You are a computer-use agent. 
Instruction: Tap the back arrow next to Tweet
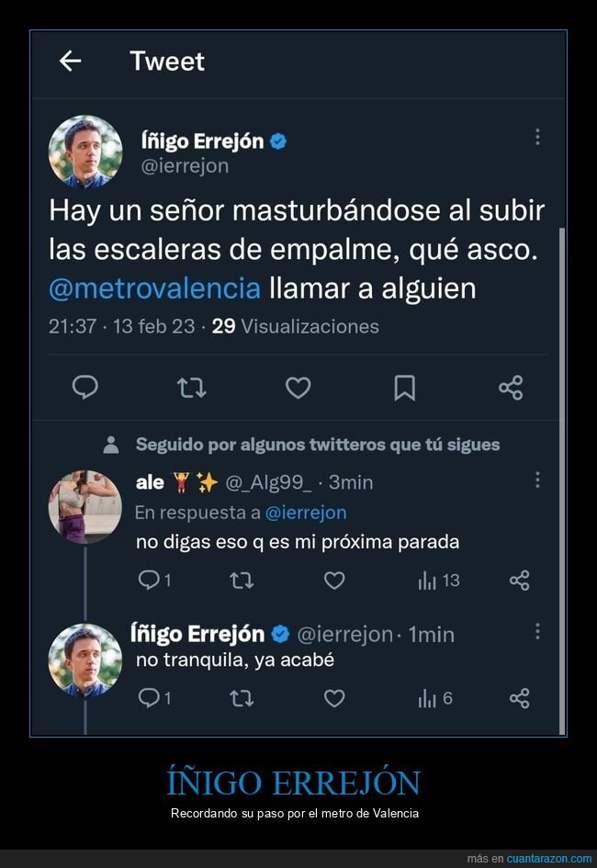[71, 61]
